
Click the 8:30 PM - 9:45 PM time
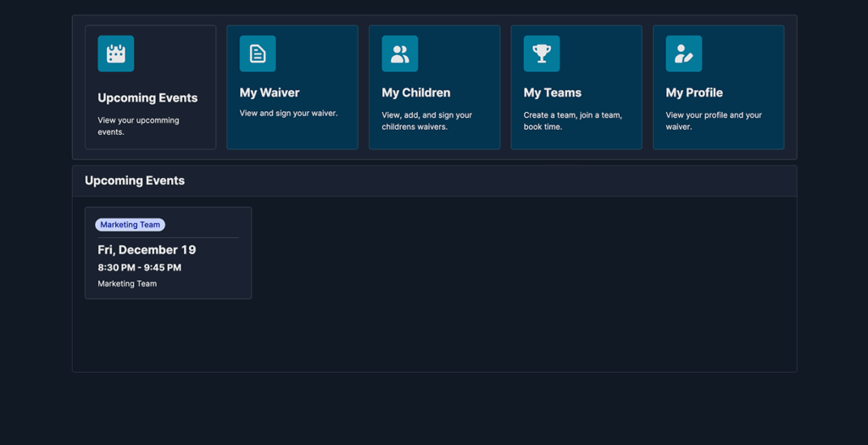139,268
